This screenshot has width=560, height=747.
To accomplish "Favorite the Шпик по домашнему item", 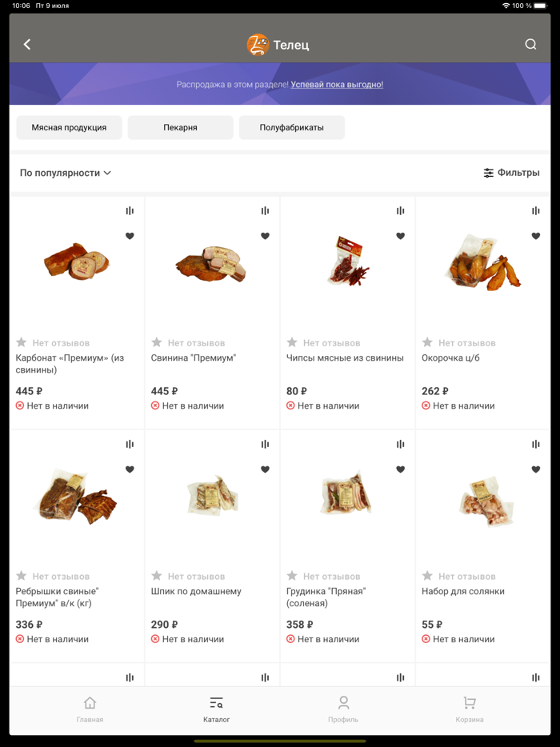I will coord(265,469).
